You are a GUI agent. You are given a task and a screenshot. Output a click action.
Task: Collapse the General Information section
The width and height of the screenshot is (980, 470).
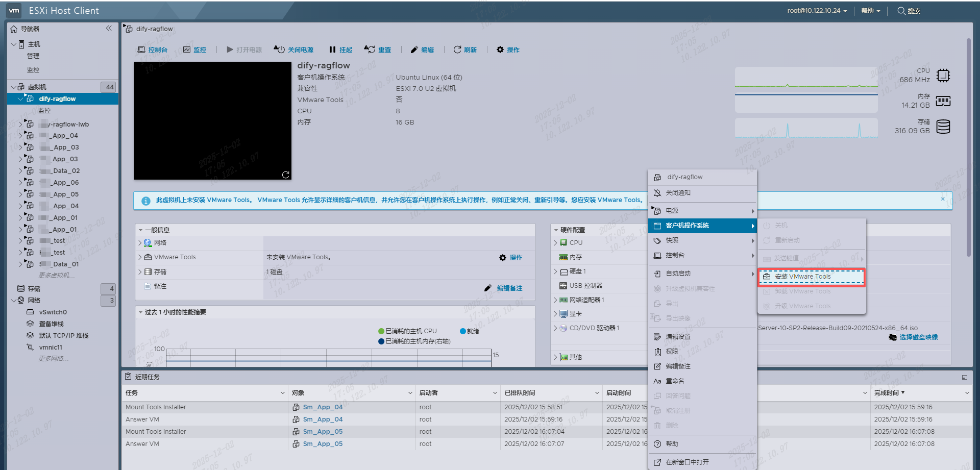(140, 230)
